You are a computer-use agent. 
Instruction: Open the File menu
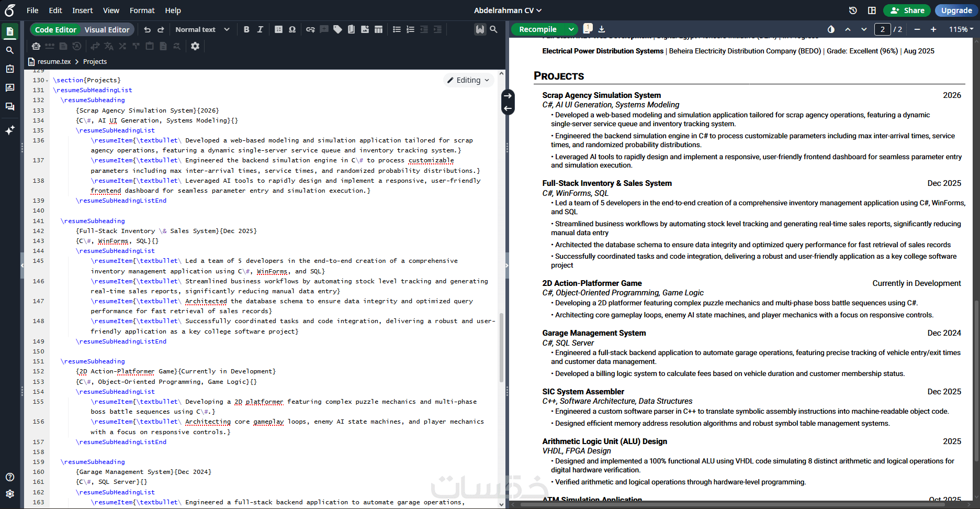(32, 10)
